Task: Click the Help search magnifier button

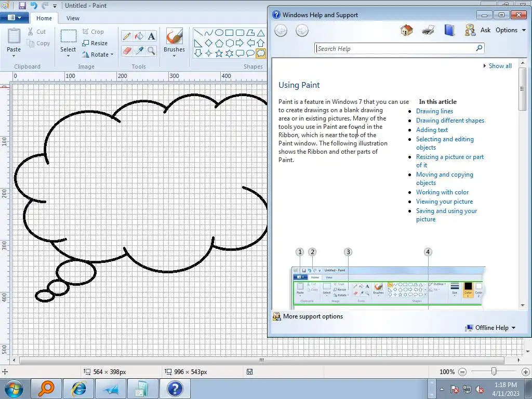Action: coord(479,48)
